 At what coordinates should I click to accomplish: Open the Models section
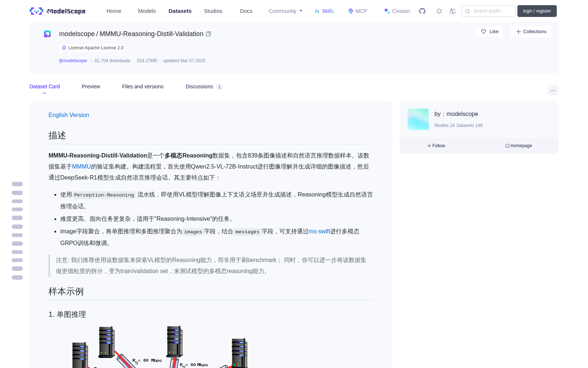pos(147,11)
